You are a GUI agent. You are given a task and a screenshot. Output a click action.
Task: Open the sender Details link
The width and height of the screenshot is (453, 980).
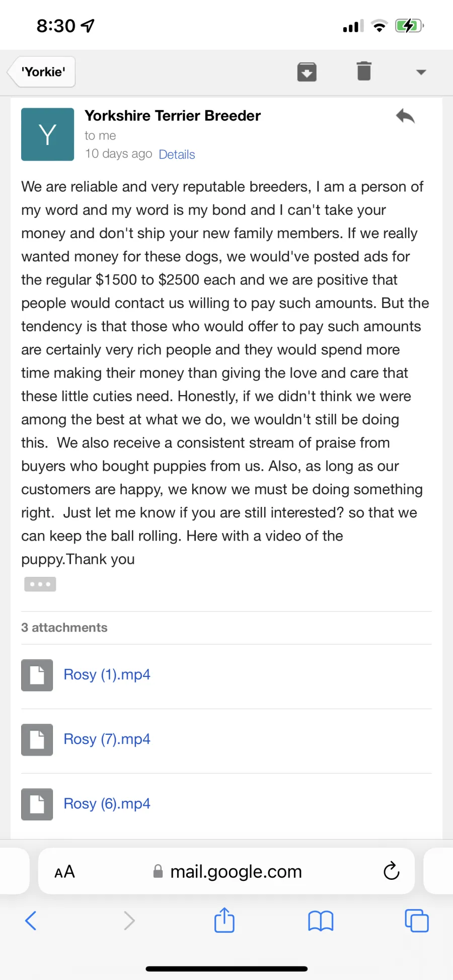[x=177, y=155]
